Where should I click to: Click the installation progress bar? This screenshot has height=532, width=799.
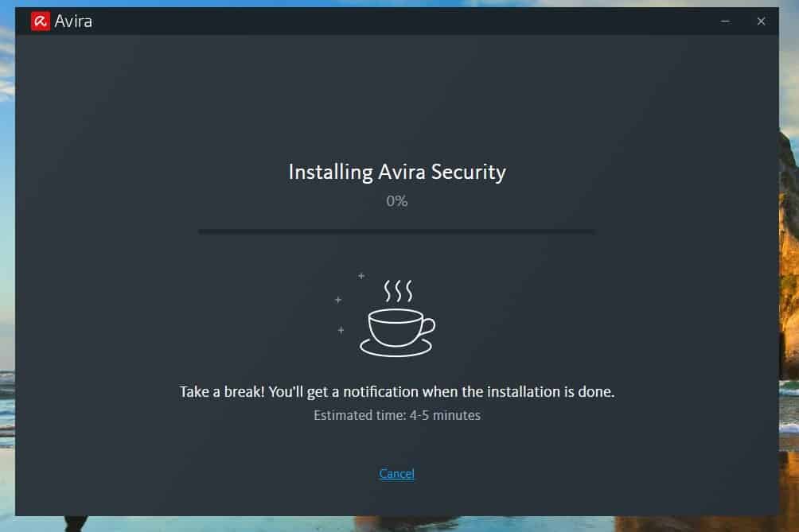pos(396,231)
